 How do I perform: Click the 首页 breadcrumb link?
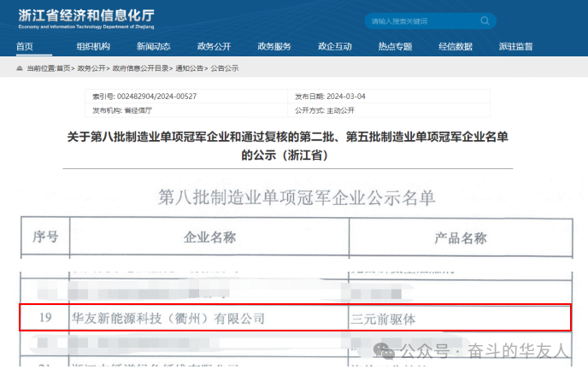coord(64,67)
